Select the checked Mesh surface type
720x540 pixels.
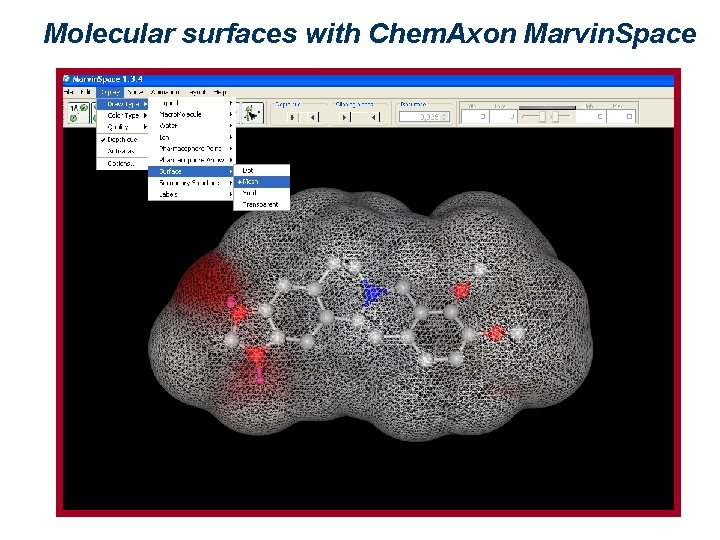262,181
